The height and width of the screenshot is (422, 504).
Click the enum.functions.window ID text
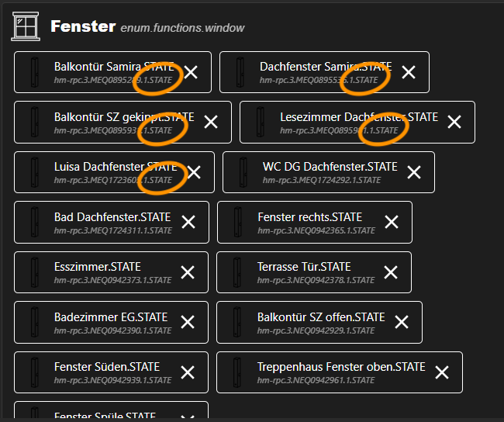[182, 28]
